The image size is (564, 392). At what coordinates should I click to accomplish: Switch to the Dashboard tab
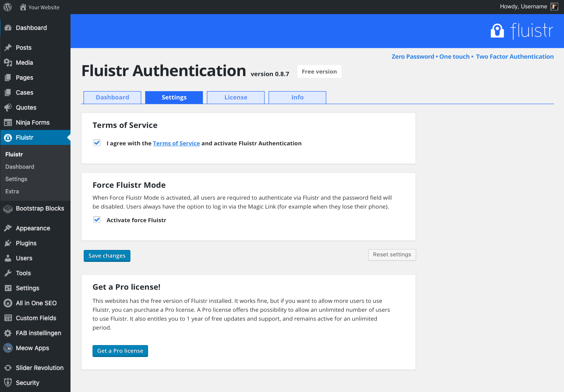pyautogui.click(x=112, y=98)
